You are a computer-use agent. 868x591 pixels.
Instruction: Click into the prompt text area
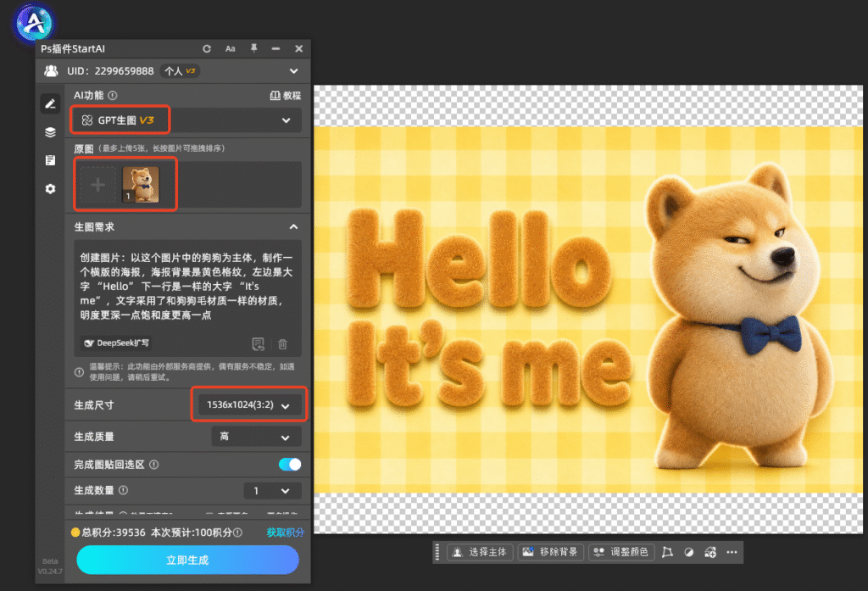187,287
